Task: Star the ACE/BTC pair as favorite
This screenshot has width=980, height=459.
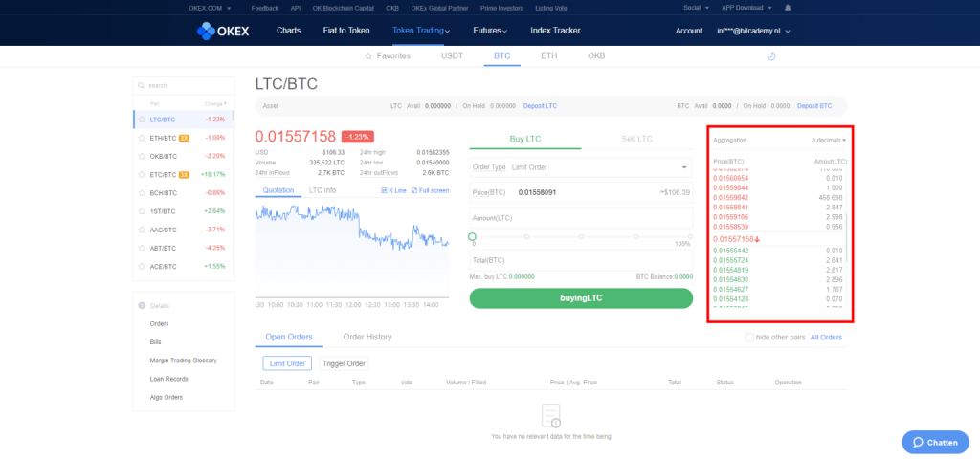Action: [142, 266]
